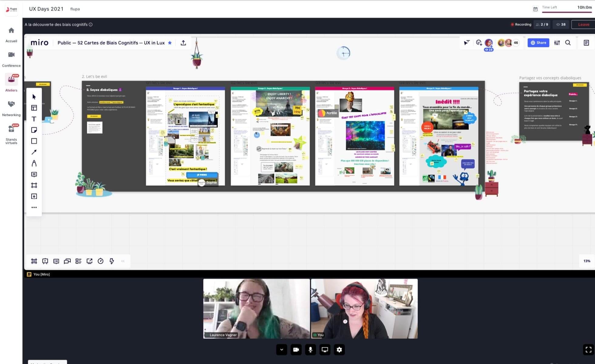Select the Sticky note tool
This screenshot has height=364, width=595.
pyautogui.click(x=34, y=130)
